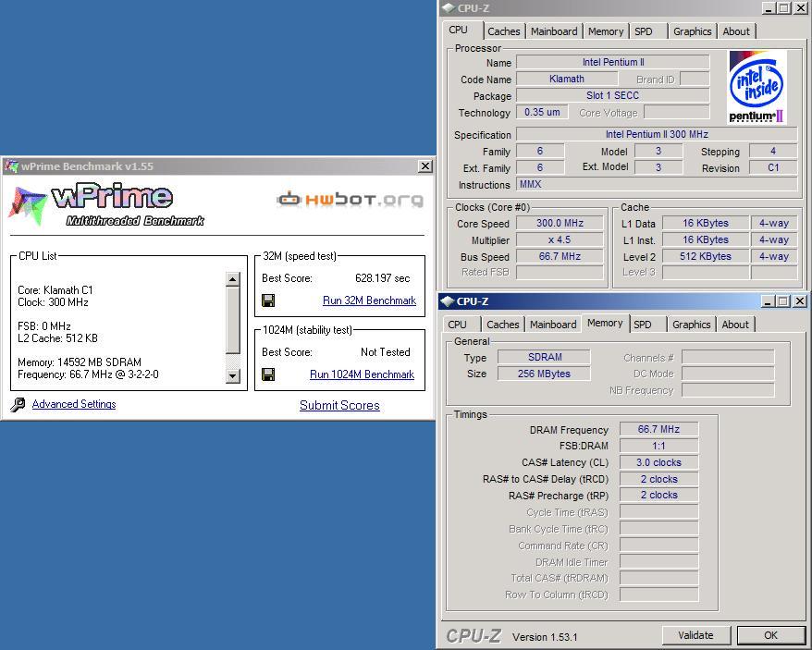Click the DRAM Frequency value 66.7 MHz

point(658,429)
